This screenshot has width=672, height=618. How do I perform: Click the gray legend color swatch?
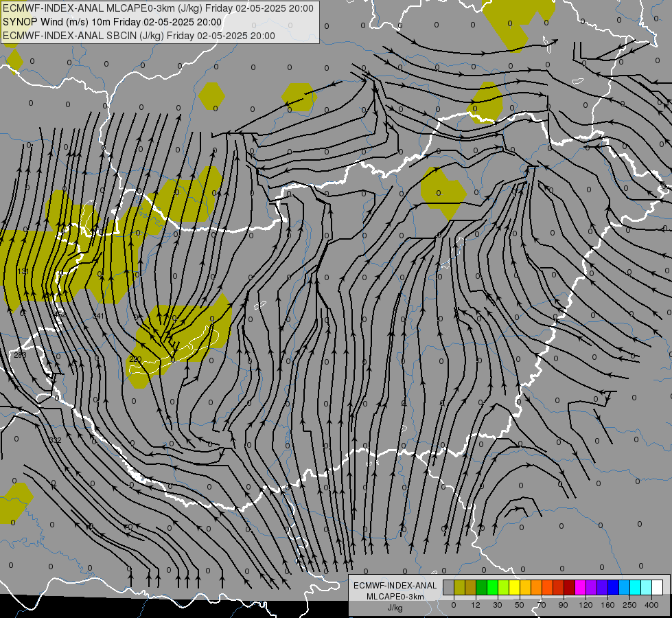pos(449,587)
